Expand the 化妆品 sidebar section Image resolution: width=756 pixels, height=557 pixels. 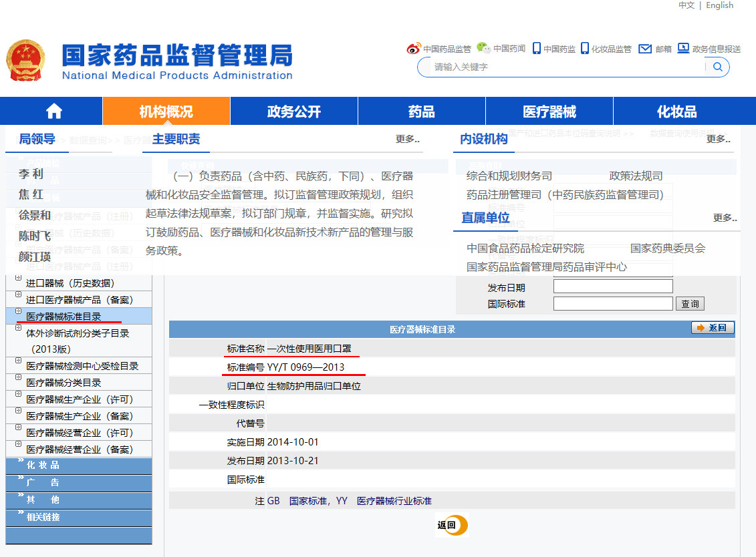[x=79, y=466]
